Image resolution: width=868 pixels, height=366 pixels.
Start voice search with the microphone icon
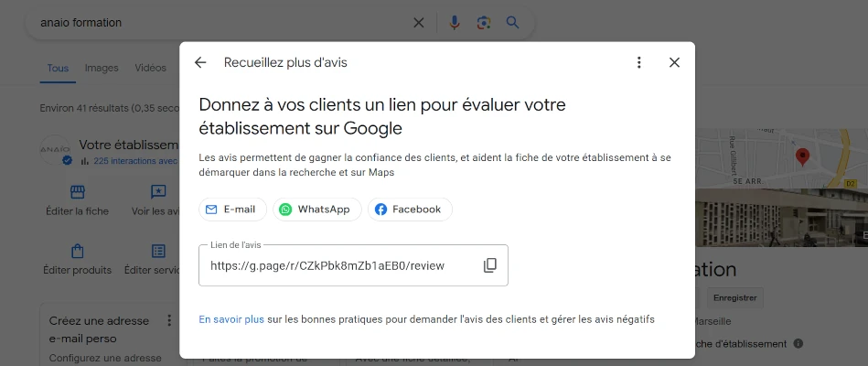(x=455, y=23)
